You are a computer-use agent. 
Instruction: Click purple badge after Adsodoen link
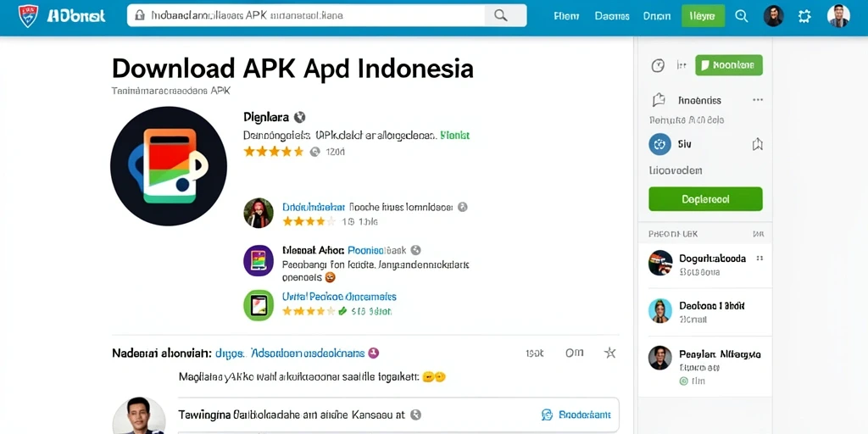click(x=373, y=353)
